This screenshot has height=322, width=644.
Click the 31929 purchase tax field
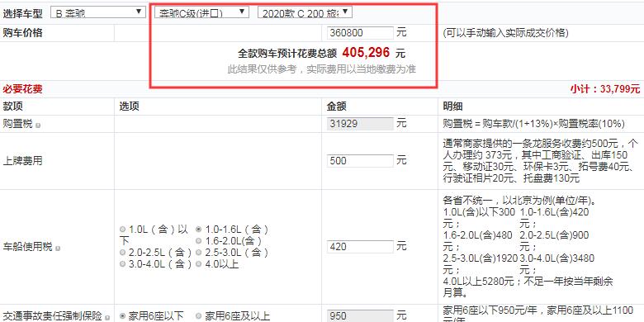pyautogui.click(x=360, y=124)
